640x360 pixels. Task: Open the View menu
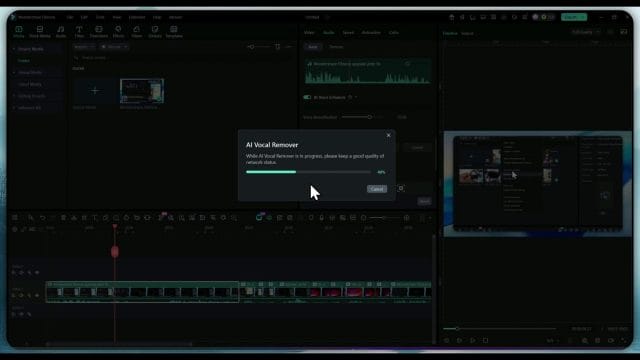(117, 17)
